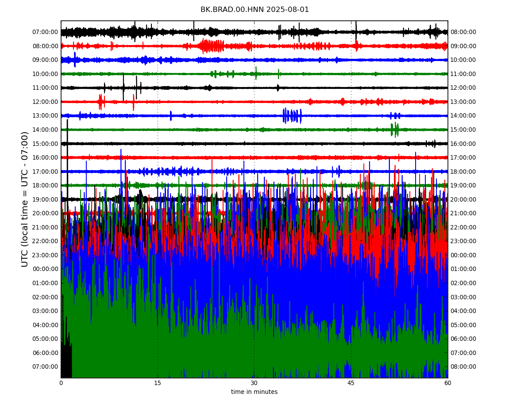Click right-axis time label 09:00:00

(463, 46)
